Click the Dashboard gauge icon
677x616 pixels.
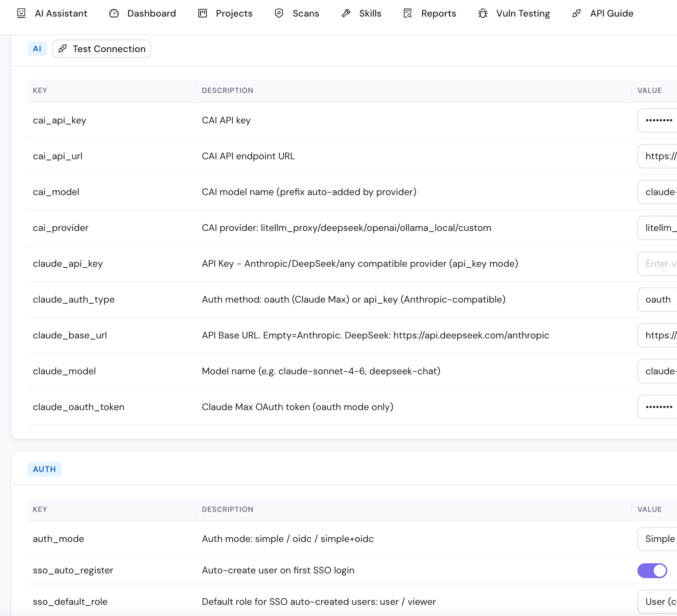point(114,13)
